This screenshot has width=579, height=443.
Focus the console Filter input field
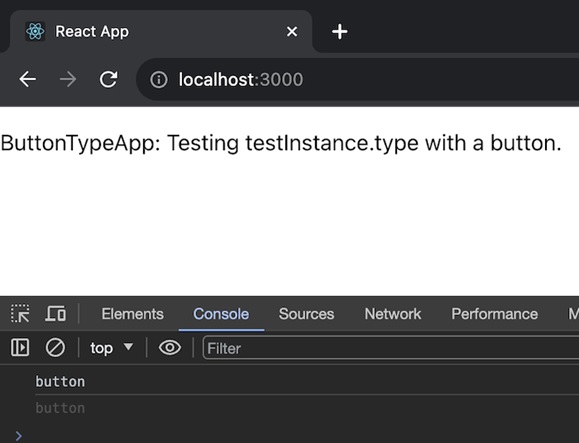[391, 348]
